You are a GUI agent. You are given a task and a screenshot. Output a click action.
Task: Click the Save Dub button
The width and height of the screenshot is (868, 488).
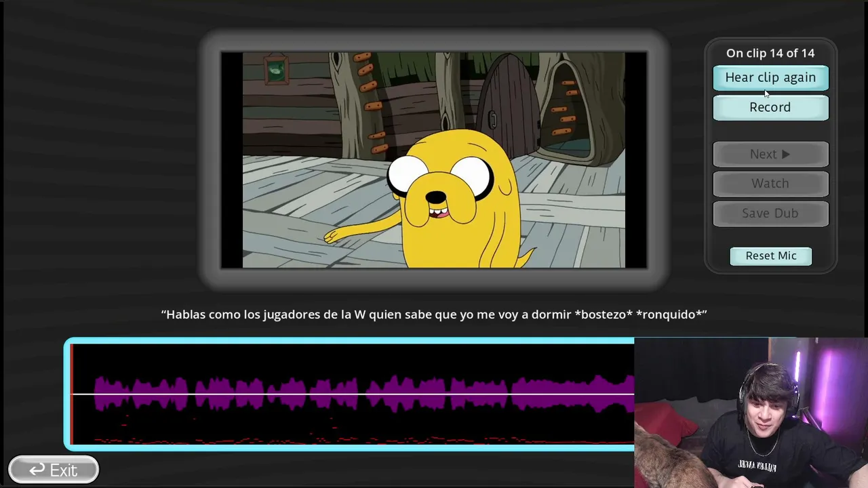770,213
